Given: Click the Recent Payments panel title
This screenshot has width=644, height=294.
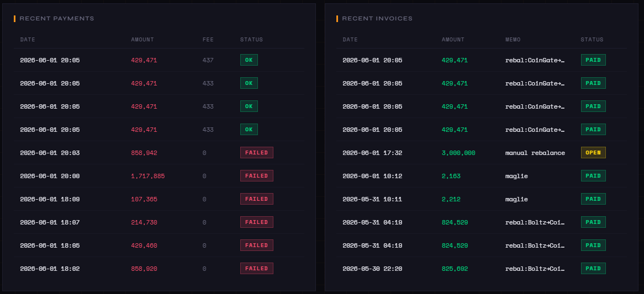Looking at the screenshot, I should click(x=57, y=18).
